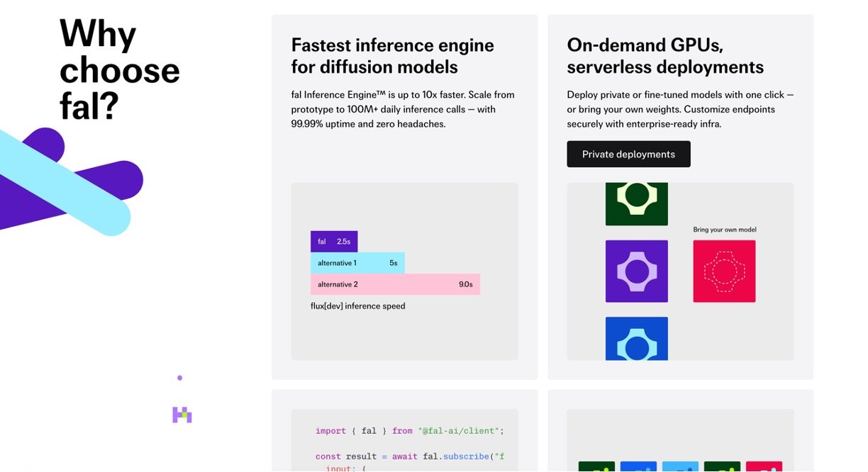Viewport: 868px width, 472px height.
Task: Select the cyan alternative 1 bar
Action: click(357, 263)
